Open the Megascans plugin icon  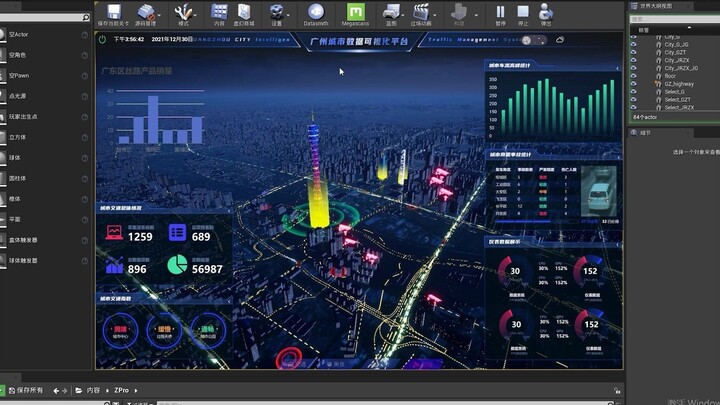pos(355,14)
